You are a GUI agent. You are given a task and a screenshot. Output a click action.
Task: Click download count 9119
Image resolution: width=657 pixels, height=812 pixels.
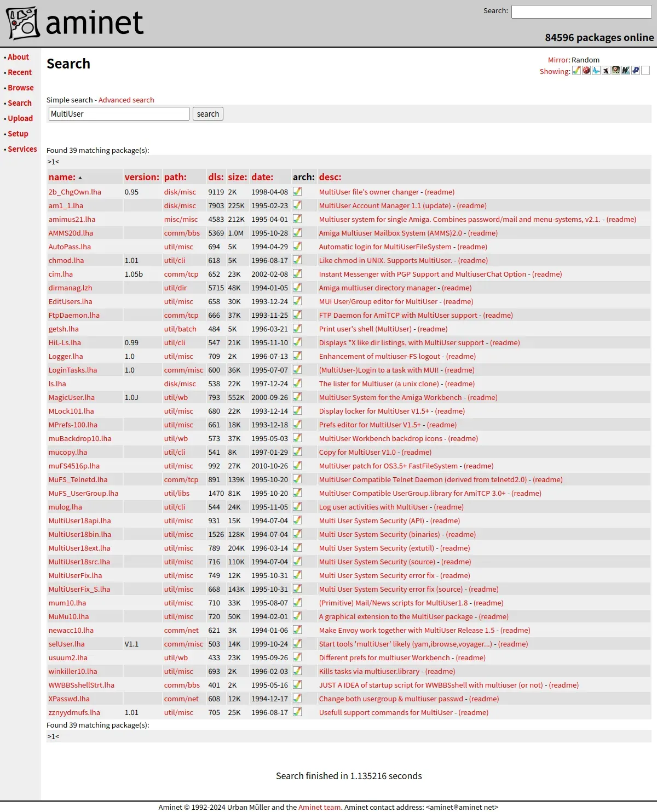[216, 192]
